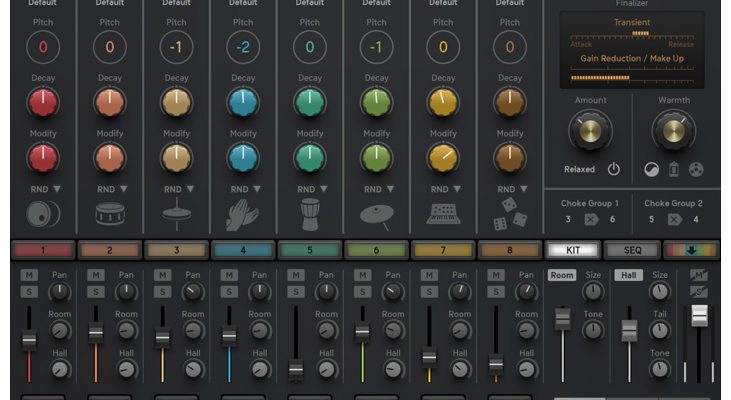Switch to the KIT tab
The width and height of the screenshot is (731, 400).
(572, 250)
